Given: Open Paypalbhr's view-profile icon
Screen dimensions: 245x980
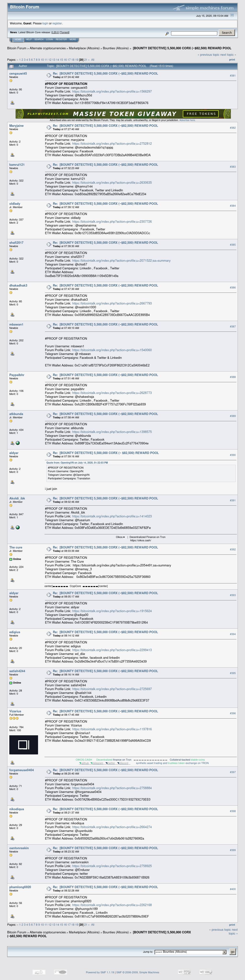Looking at the screenshot, I should pos(12,404).
